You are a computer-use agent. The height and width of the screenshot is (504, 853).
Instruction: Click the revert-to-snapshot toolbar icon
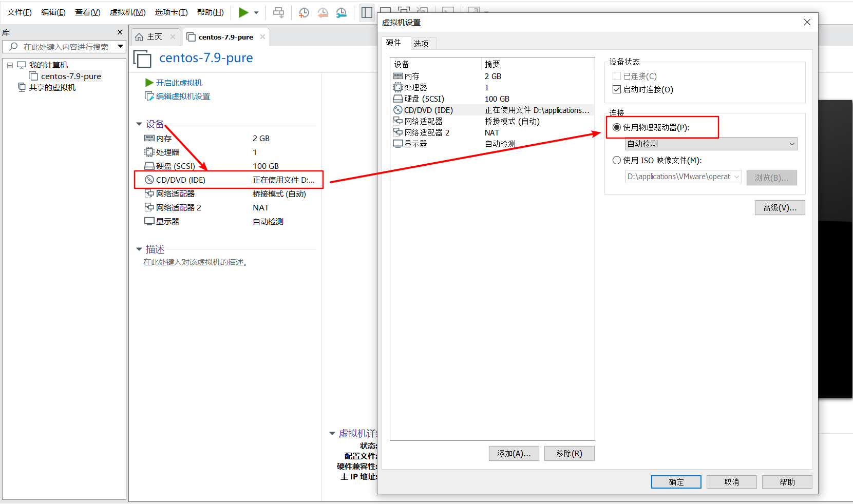pos(323,12)
